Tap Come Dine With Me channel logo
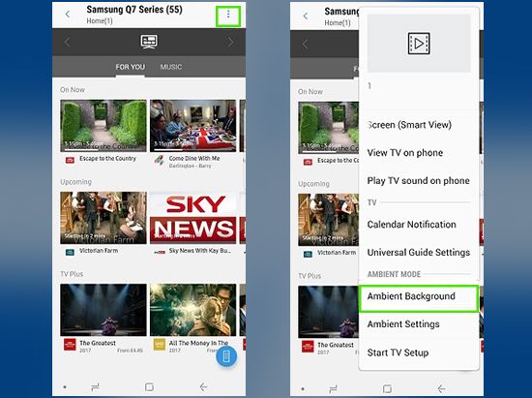 (159, 160)
